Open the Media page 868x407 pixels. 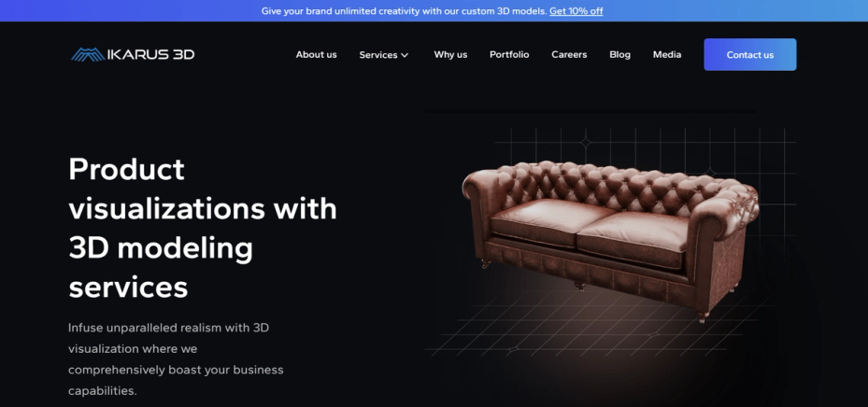[x=667, y=54]
